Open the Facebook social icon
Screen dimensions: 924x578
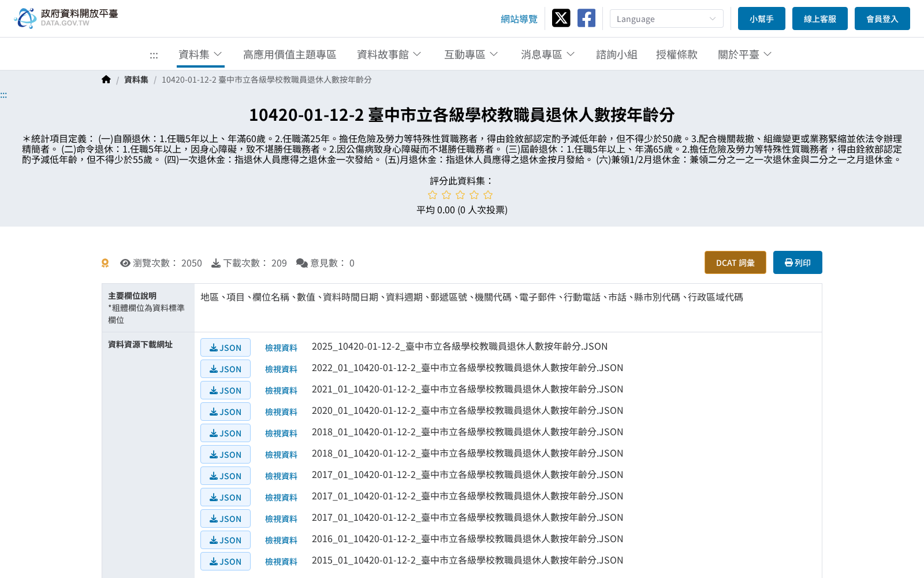[586, 18]
